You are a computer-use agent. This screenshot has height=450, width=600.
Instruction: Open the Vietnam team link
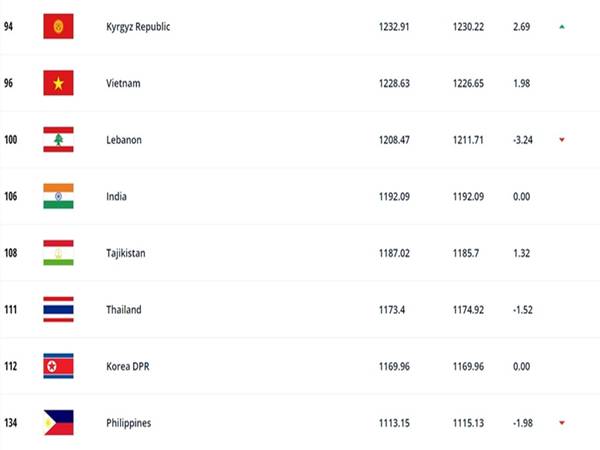[x=123, y=83]
